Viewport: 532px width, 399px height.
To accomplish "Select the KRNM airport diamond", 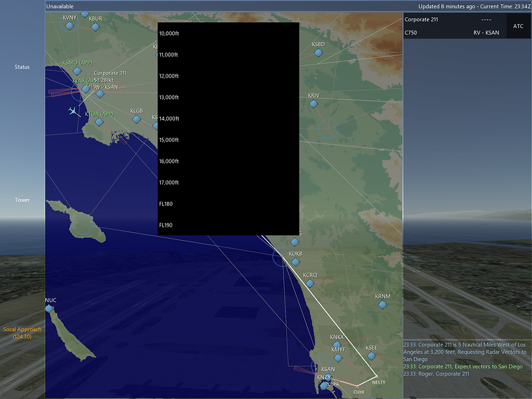I will point(383,305).
